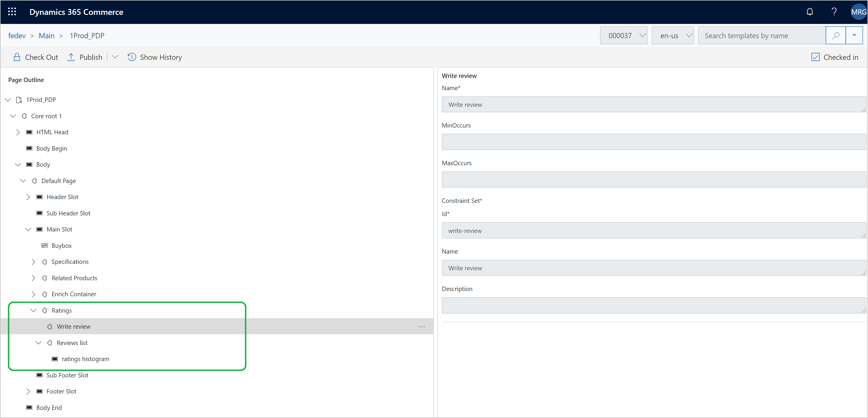Image resolution: width=868 pixels, height=418 pixels.
Task: Click the fedev breadcrumb link
Action: (x=16, y=35)
